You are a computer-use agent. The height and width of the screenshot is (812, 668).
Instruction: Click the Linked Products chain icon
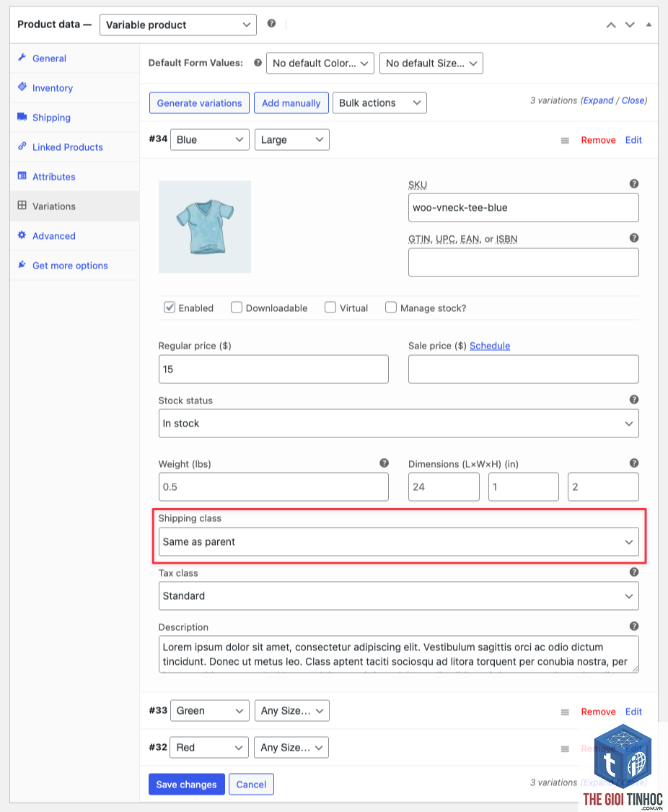point(22,146)
